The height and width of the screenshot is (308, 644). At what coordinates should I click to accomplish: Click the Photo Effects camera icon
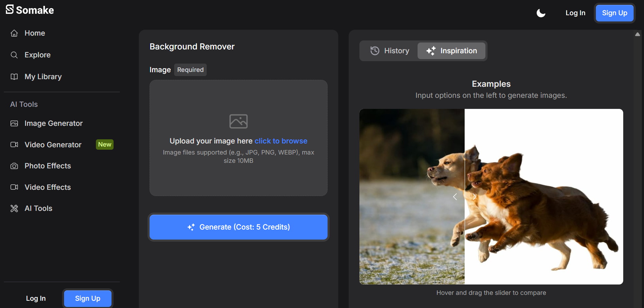pos(14,166)
